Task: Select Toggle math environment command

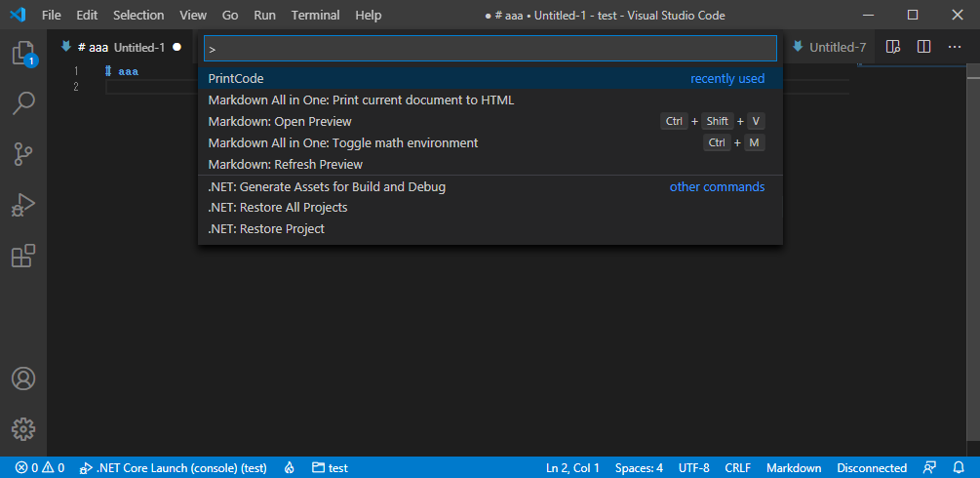Action: coord(490,142)
